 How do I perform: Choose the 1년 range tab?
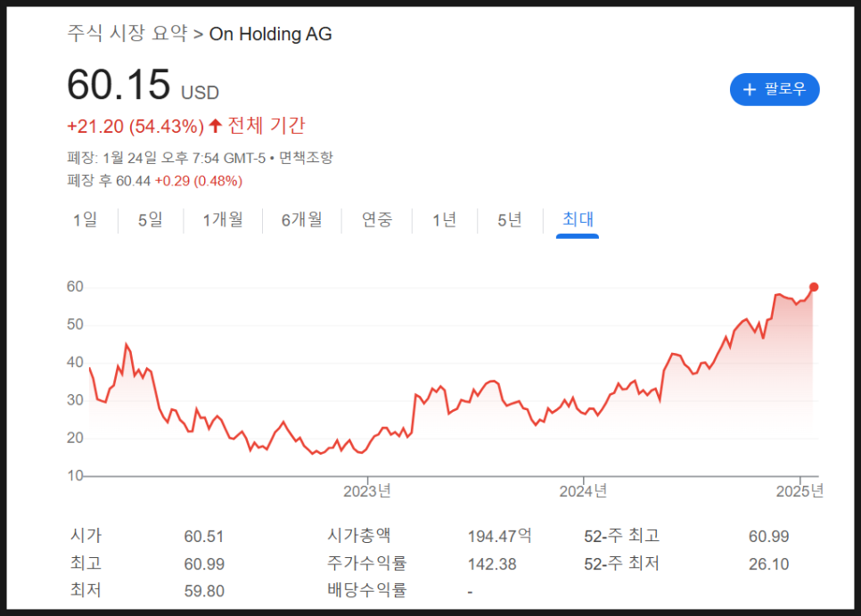pyautogui.click(x=444, y=220)
